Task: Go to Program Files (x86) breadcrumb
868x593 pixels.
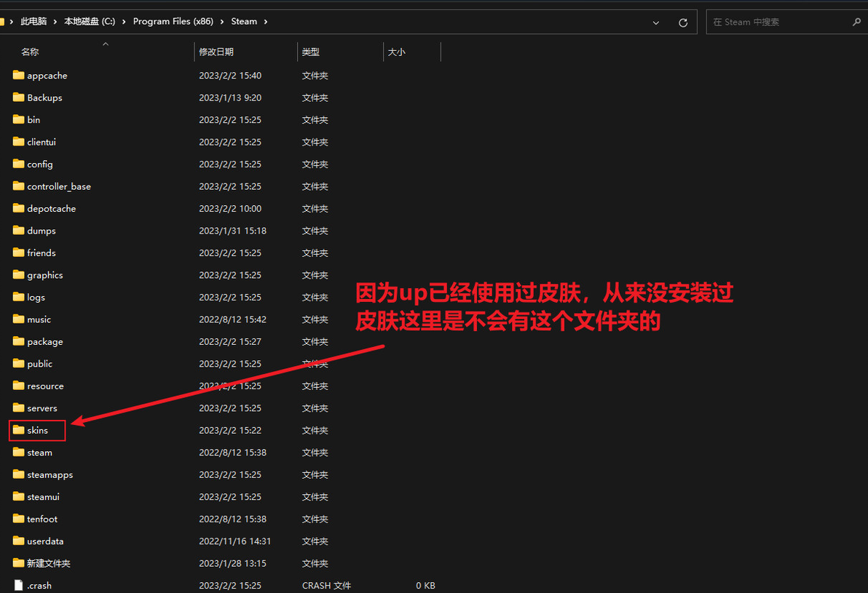Action: [173, 22]
